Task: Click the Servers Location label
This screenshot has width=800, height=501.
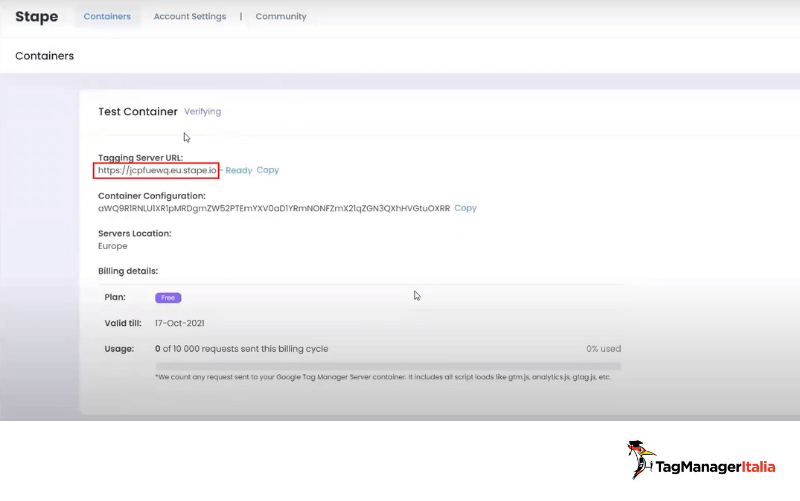Action: [x=135, y=233]
